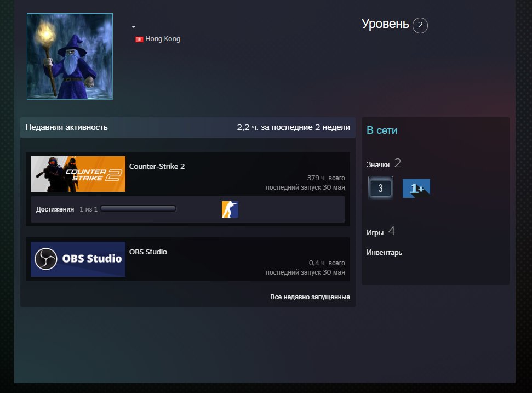532x393 pixels.
Task: Click the Counter-Strike achievement icon
Action: point(230,209)
